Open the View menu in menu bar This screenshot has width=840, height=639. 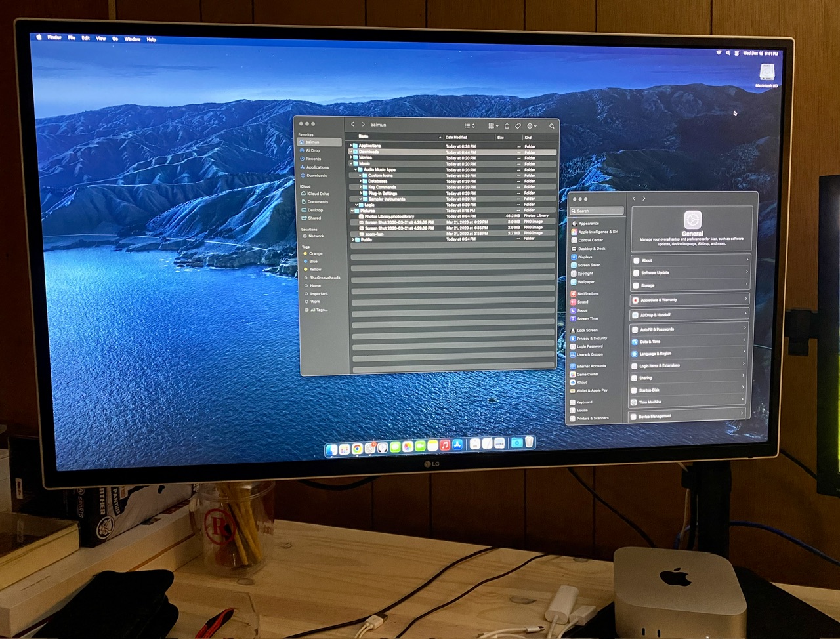click(101, 38)
